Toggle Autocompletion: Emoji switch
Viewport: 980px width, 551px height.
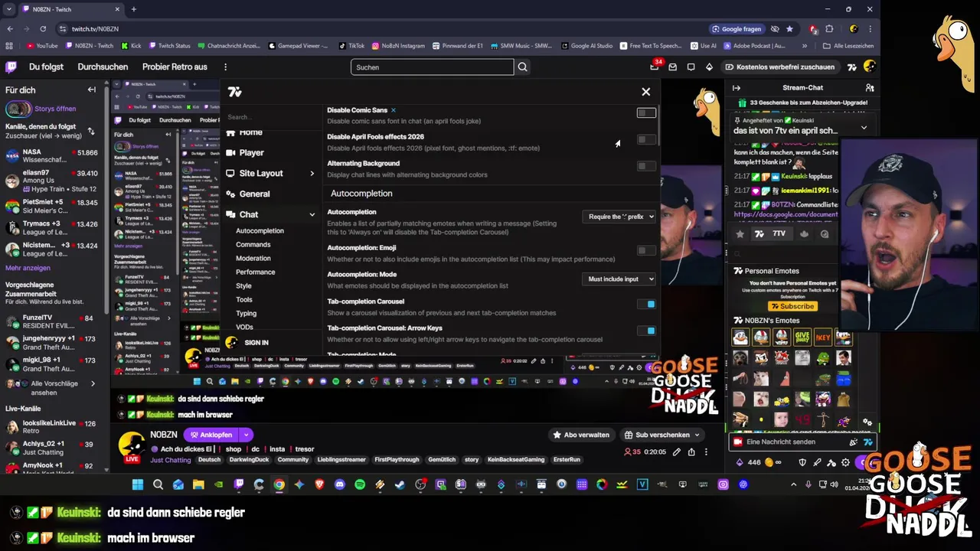coord(646,250)
